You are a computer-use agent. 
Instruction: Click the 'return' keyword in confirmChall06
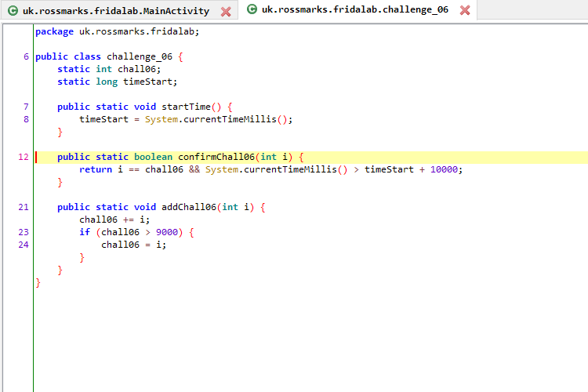click(x=96, y=169)
